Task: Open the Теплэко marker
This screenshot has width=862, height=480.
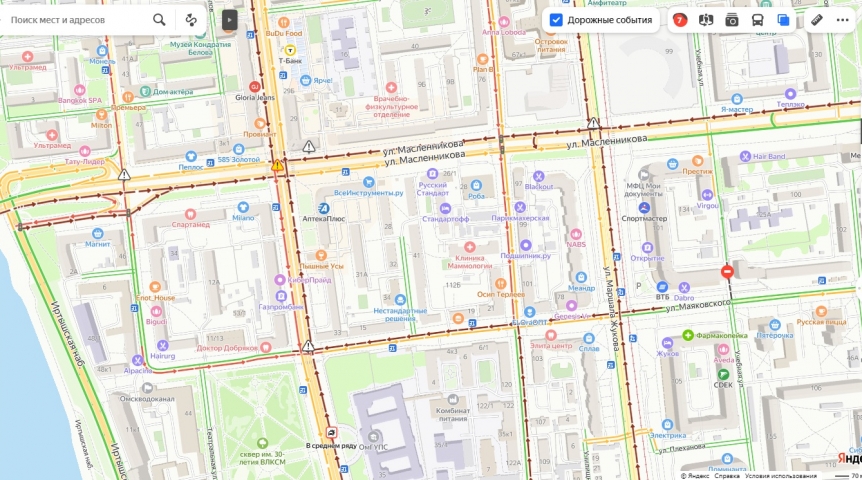Action: tap(791, 93)
